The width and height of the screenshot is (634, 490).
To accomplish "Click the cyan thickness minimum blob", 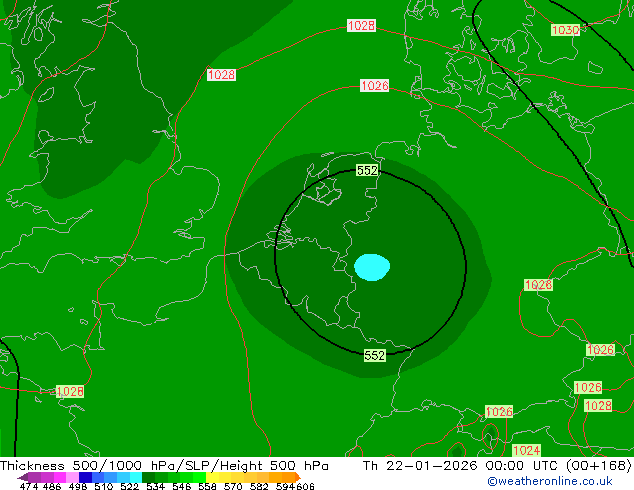I will click(x=372, y=267).
